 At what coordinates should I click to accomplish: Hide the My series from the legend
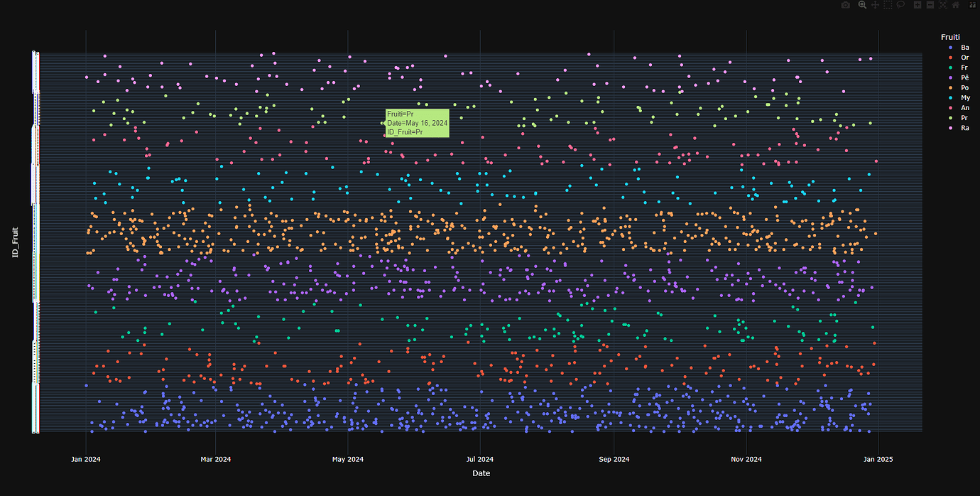point(965,97)
